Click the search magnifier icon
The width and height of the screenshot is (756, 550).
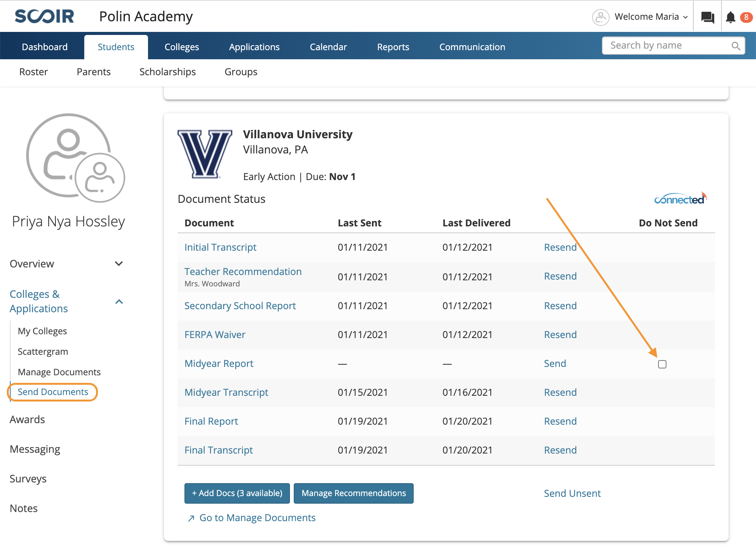[736, 46]
